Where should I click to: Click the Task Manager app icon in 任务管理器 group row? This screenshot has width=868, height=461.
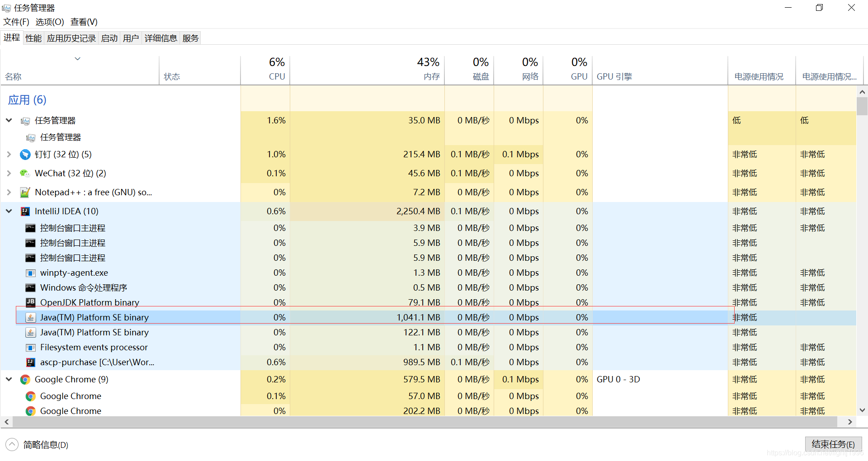[x=25, y=121]
